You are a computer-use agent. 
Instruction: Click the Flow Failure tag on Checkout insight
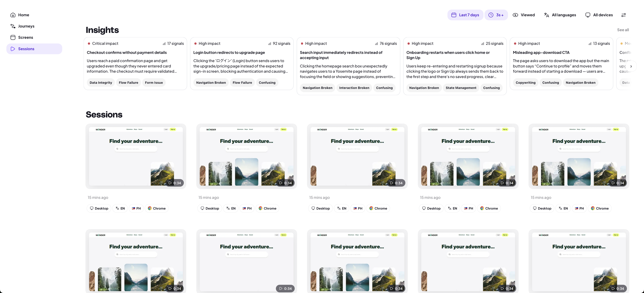click(x=128, y=83)
